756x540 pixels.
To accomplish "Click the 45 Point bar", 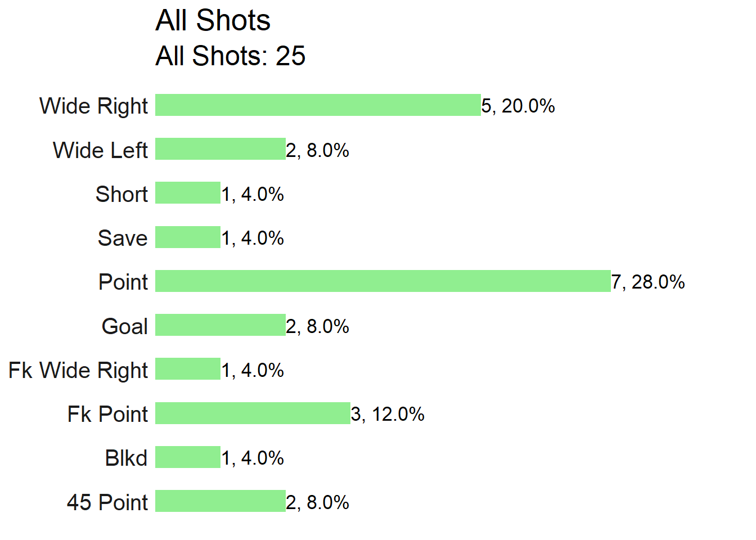I will pos(220,501).
